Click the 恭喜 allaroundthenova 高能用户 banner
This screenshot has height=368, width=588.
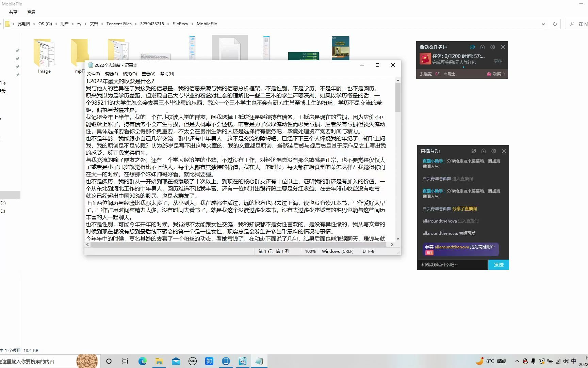click(461, 249)
